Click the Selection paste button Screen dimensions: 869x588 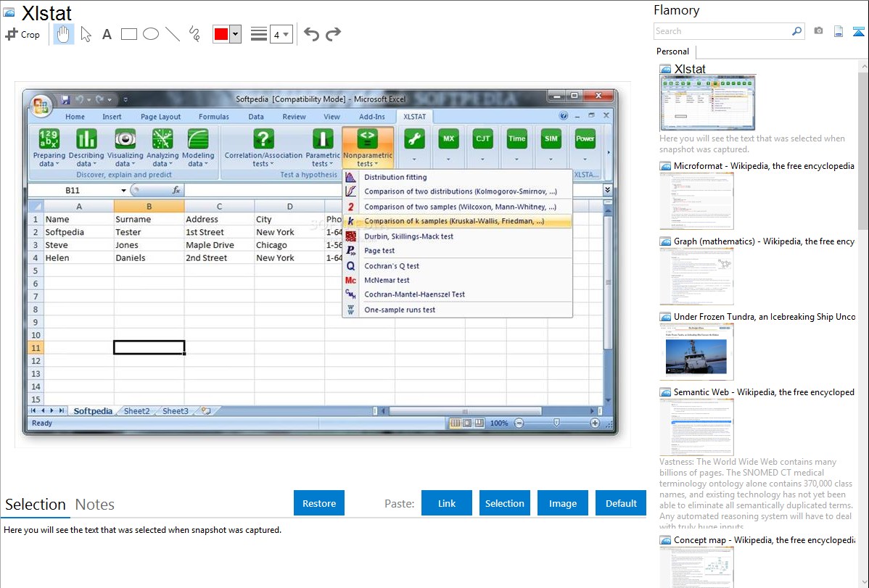point(504,503)
